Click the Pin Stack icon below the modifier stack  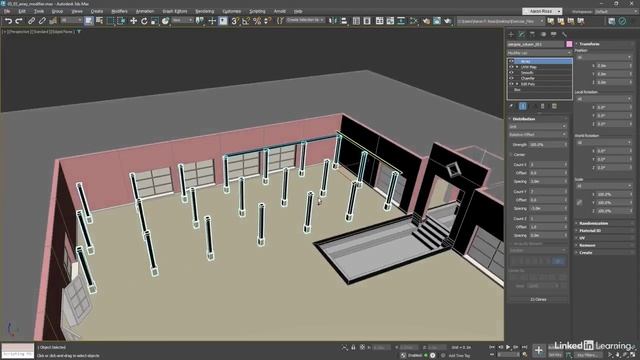pyautogui.click(x=511, y=106)
